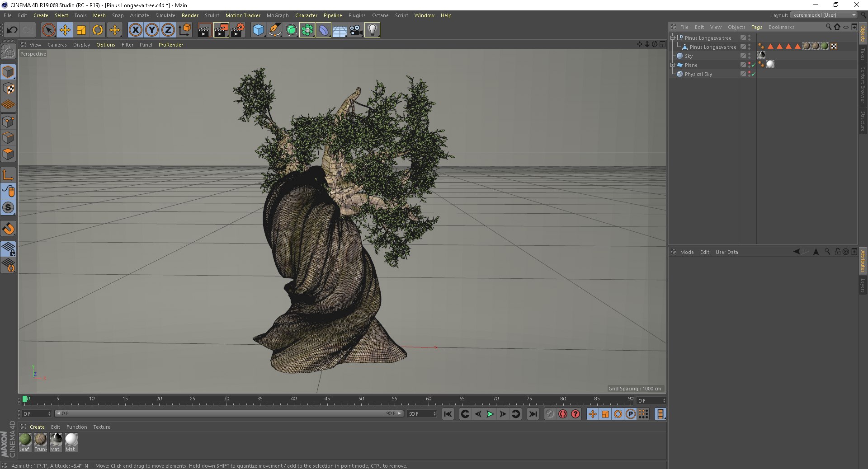This screenshot has width=868, height=469.
Task: Open the Layout keremmodel dropdown
Action: (x=824, y=15)
